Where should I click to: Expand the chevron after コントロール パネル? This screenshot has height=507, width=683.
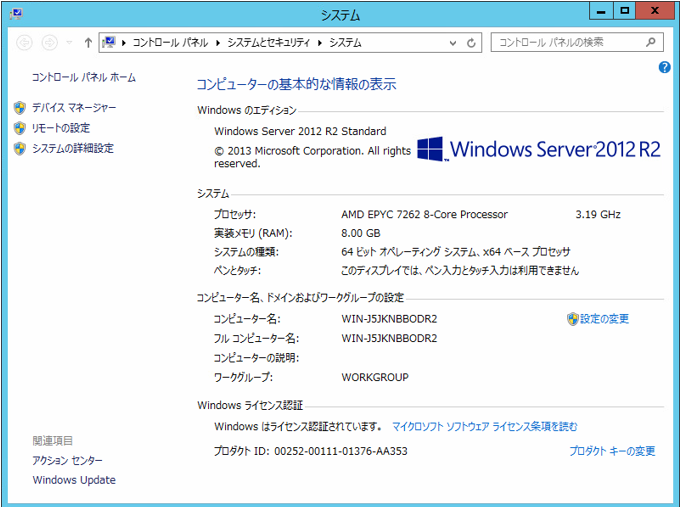(218, 43)
